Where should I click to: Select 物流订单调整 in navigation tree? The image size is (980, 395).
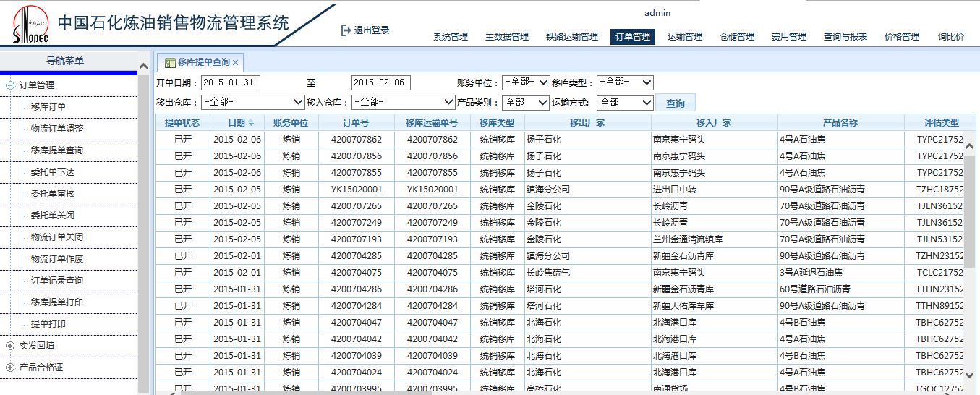coord(57,129)
